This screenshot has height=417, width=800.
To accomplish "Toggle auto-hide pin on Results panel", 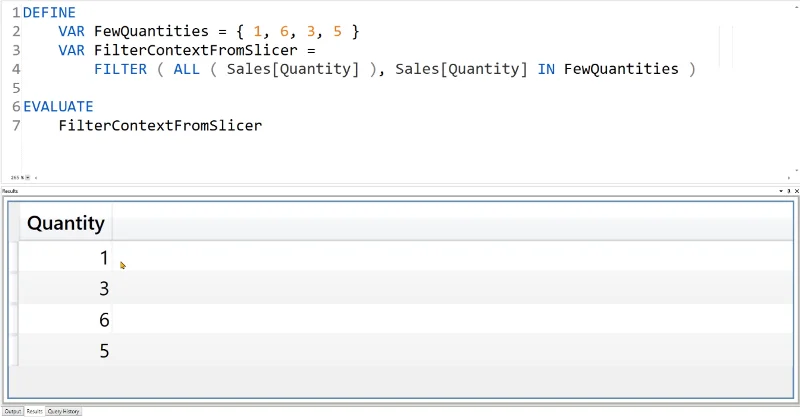I will pos(788,191).
